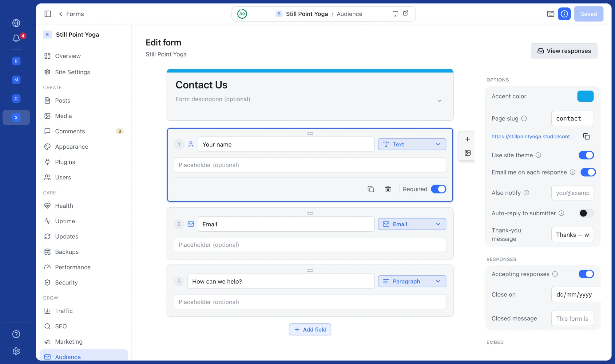Toggle Accepting responses switch
The width and height of the screenshot is (615, 364).
(x=586, y=274)
